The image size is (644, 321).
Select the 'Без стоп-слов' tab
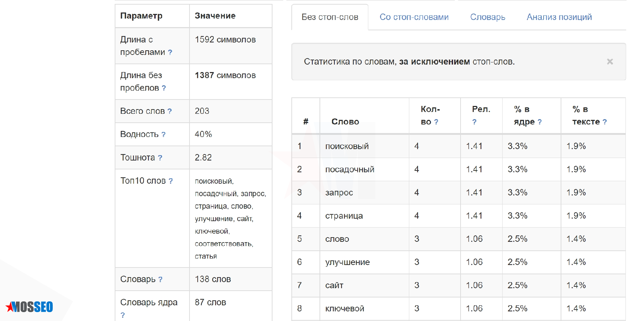point(329,17)
